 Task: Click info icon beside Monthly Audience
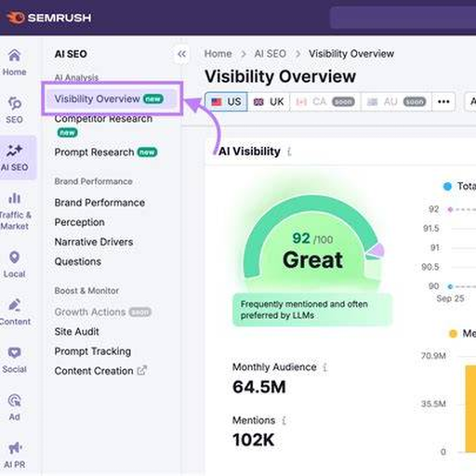point(324,367)
